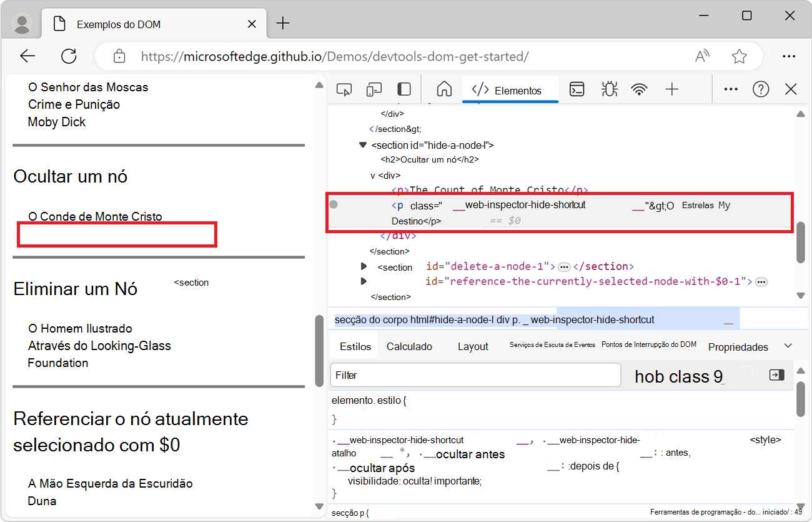Toggle Read aloud in address bar

tap(703, 56)
